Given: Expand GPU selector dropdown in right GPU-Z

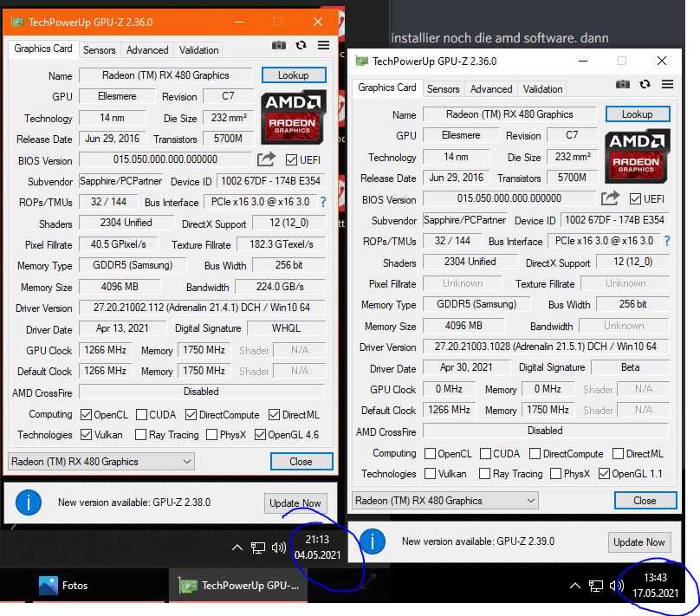Looking at the screenshot, I should (444, 501).
